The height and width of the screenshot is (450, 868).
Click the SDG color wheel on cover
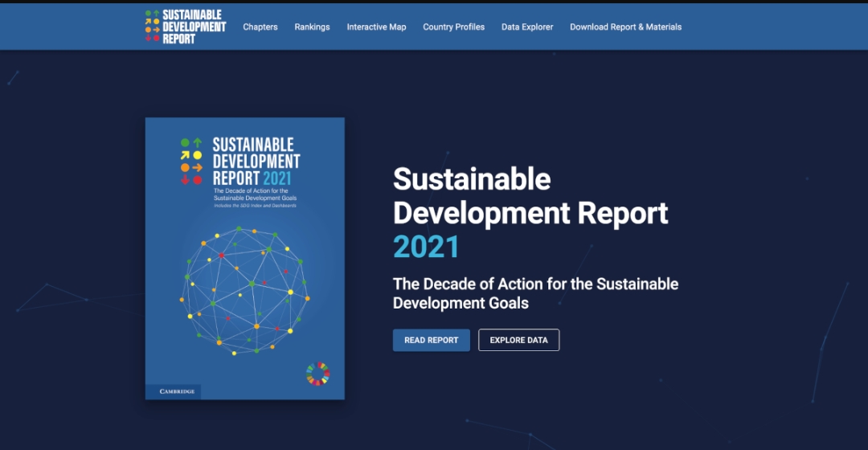[x=317, y=374]
